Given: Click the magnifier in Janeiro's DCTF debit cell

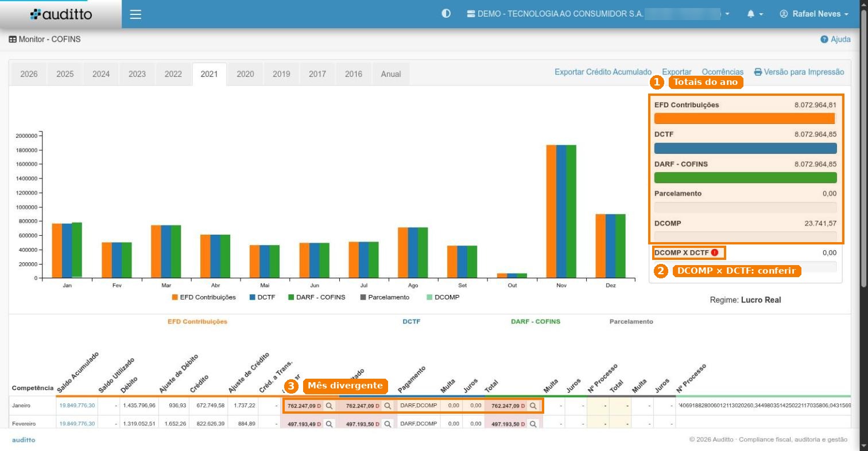Looking at the screenshot, I should 387,406.
